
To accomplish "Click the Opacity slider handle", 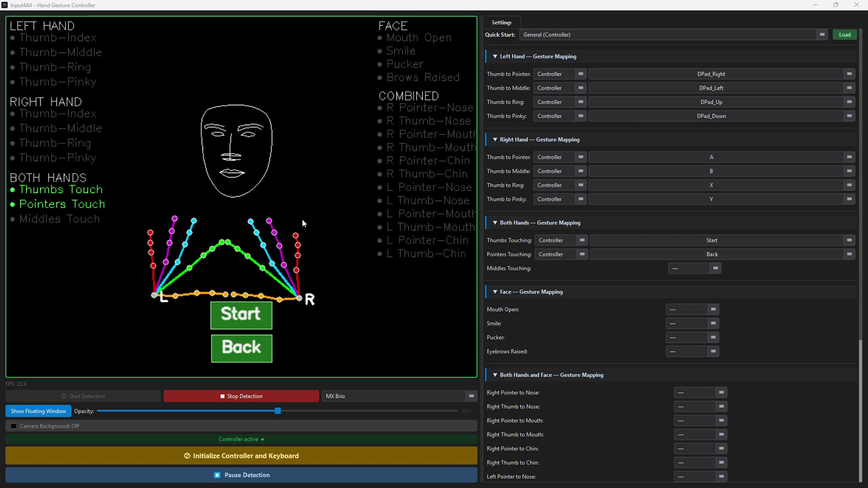I will 278,411.
